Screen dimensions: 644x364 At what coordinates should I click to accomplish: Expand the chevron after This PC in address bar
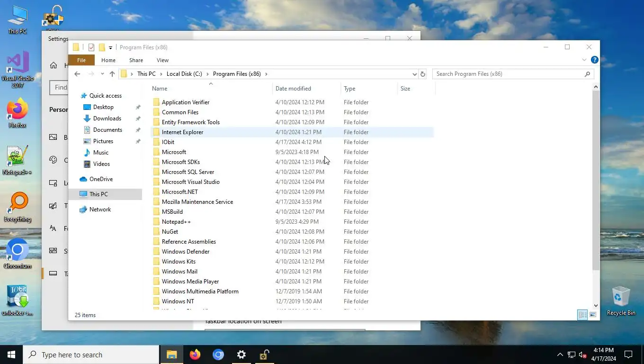click(161, 74)
